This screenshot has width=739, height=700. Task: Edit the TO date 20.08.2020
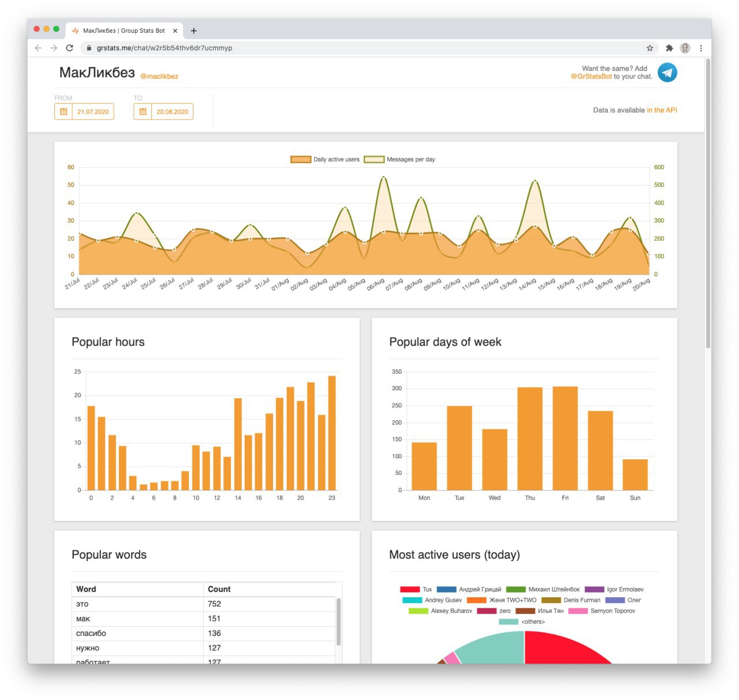[x=172, y=111]
